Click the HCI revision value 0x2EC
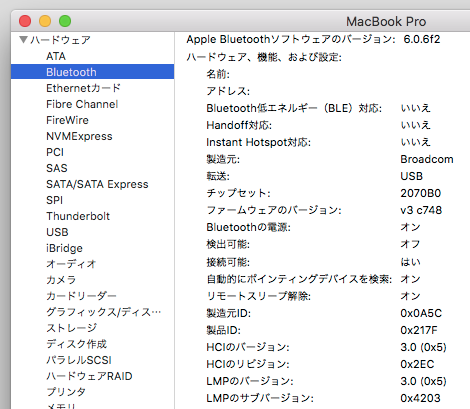This screenshot has height=409, width=470. 417,364
